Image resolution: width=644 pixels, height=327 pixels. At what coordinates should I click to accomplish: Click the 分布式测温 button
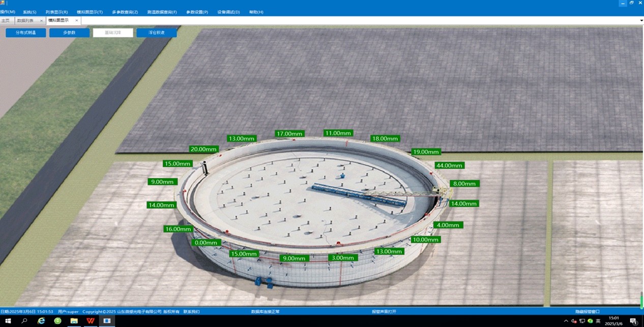pyautogui.click(x=26, y=33)
